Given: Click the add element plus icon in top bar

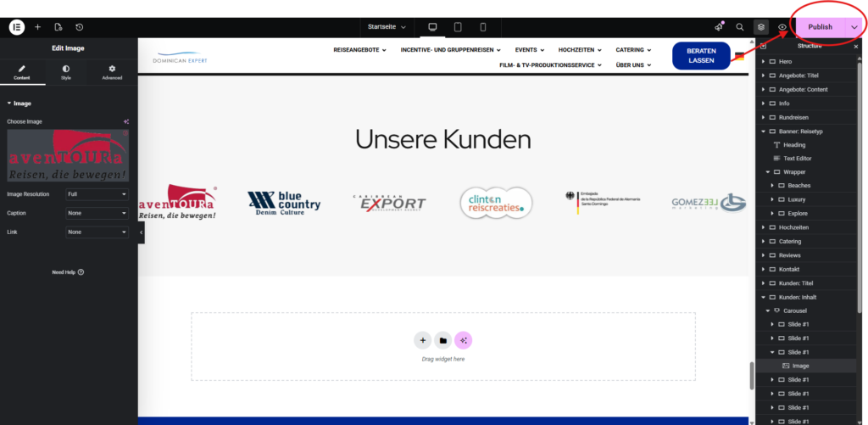Looking at the screenshot, I should [x=37, y=26].
